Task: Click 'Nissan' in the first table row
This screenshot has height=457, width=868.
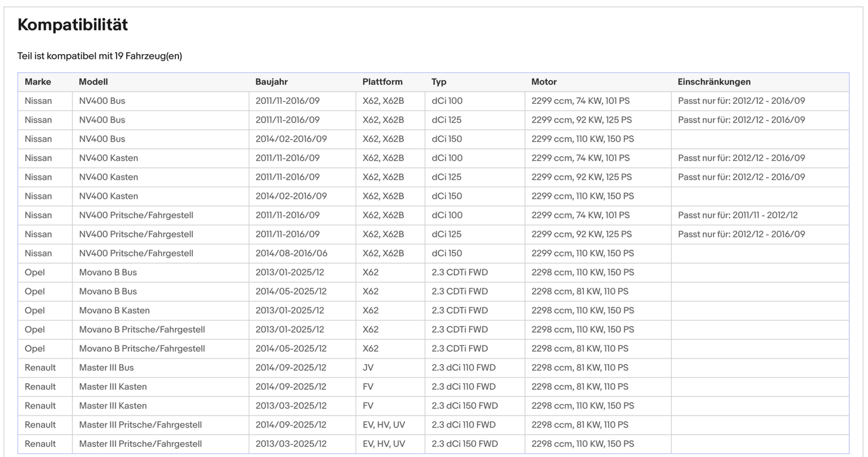Action: pos(38,101)
